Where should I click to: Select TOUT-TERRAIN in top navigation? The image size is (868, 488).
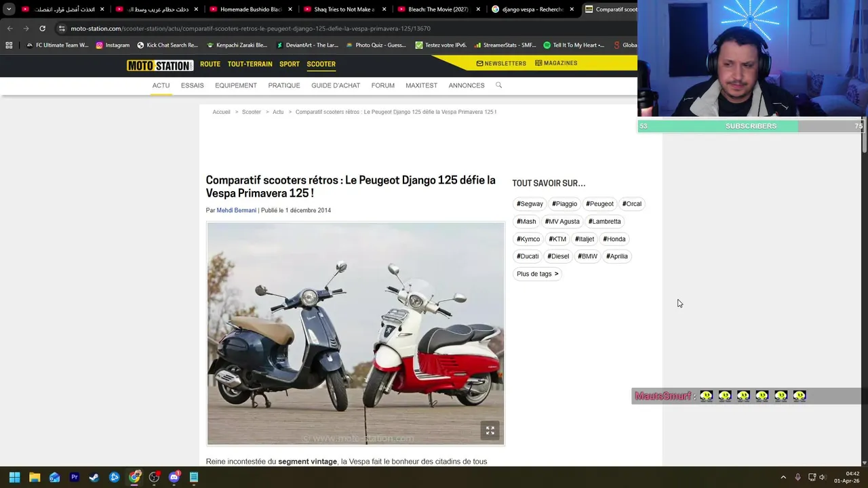point(250,64)
